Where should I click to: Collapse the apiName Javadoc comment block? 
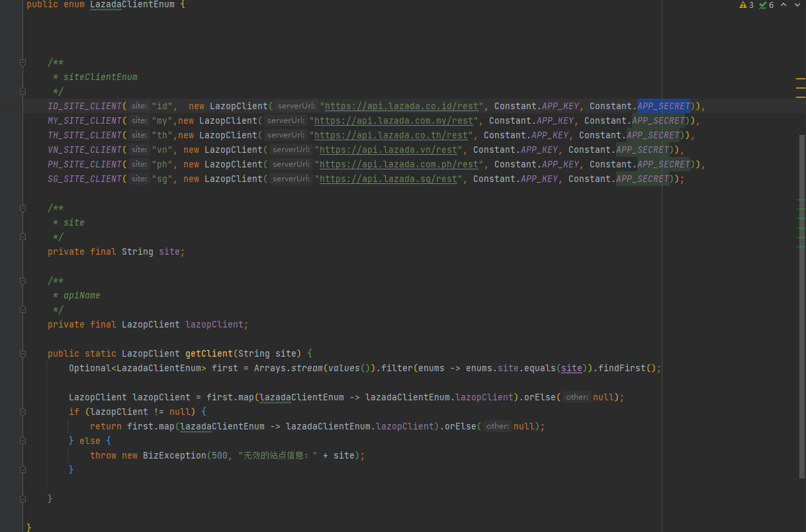(x=23, y=281)
